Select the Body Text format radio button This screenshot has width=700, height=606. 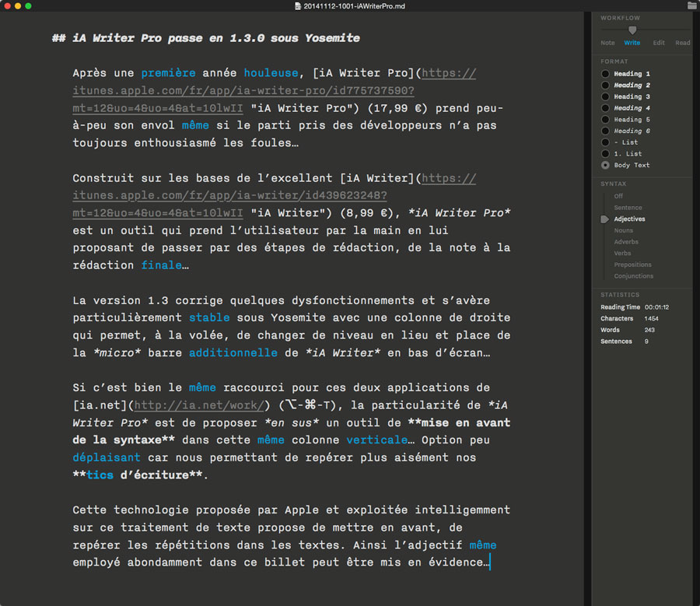click(605, 165)
